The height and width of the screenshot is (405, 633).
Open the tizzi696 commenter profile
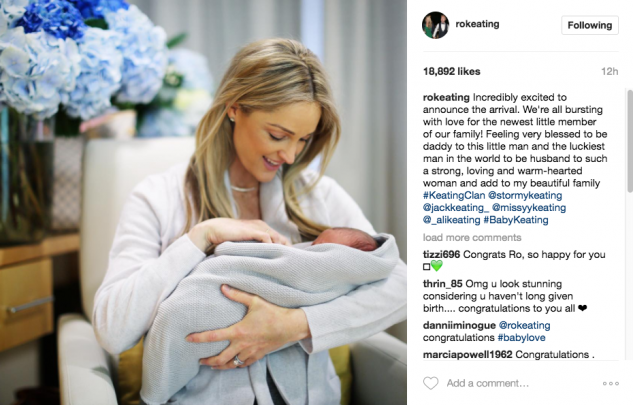click(441, 255)
